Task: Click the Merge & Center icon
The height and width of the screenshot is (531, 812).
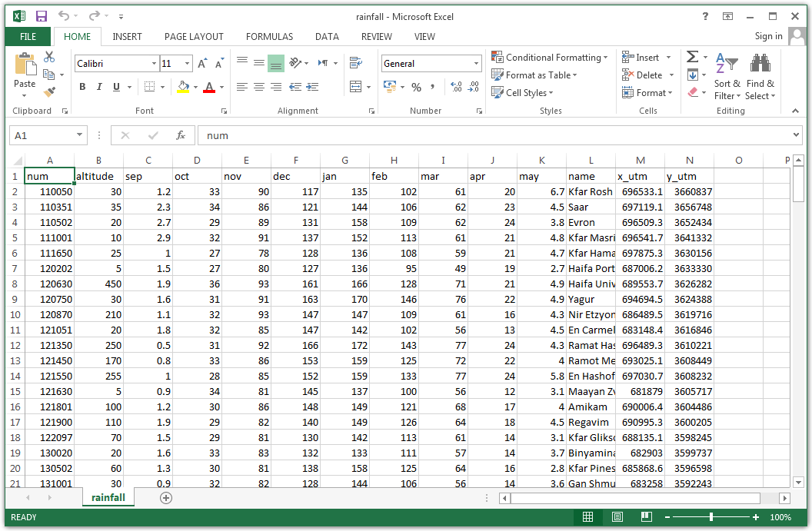Action: [355, 88]
